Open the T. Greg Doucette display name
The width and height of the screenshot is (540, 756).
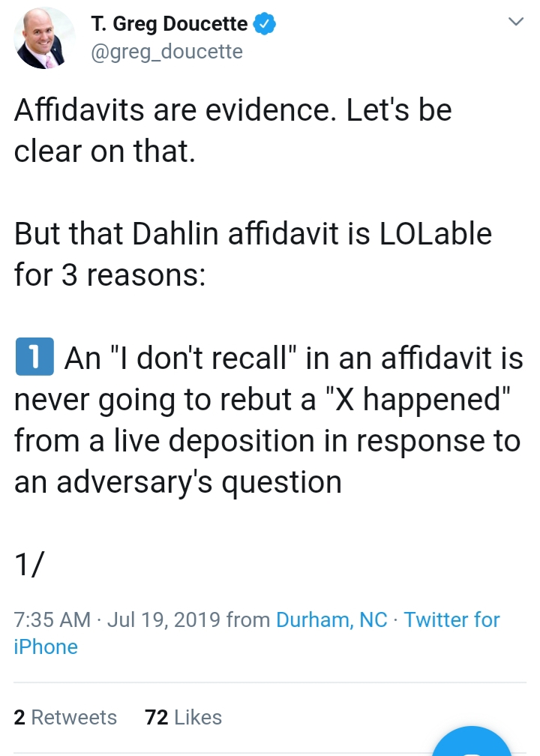click(169, 24)
